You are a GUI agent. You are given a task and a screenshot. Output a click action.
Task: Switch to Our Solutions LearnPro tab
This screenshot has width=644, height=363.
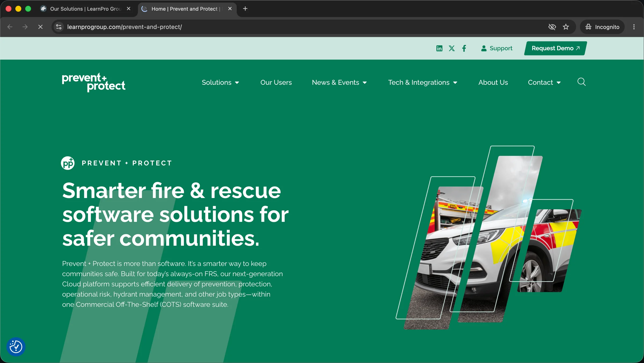[86, 9]
